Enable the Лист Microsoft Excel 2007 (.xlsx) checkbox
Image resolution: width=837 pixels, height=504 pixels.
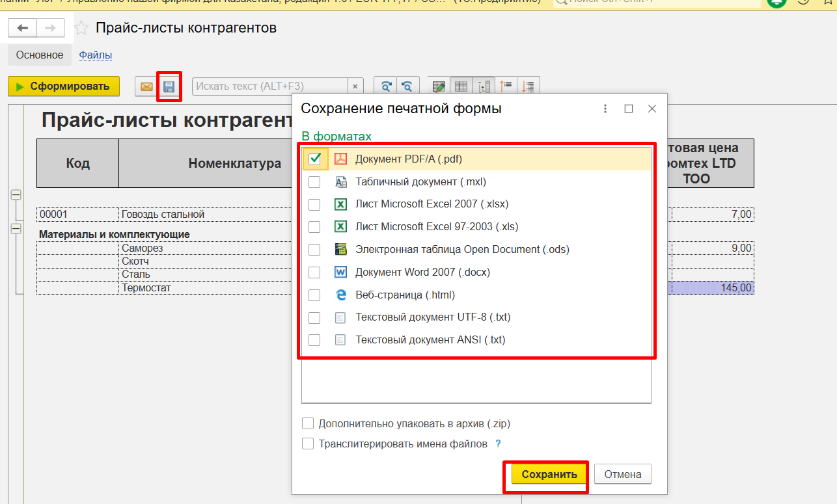(x=315, y=204)
